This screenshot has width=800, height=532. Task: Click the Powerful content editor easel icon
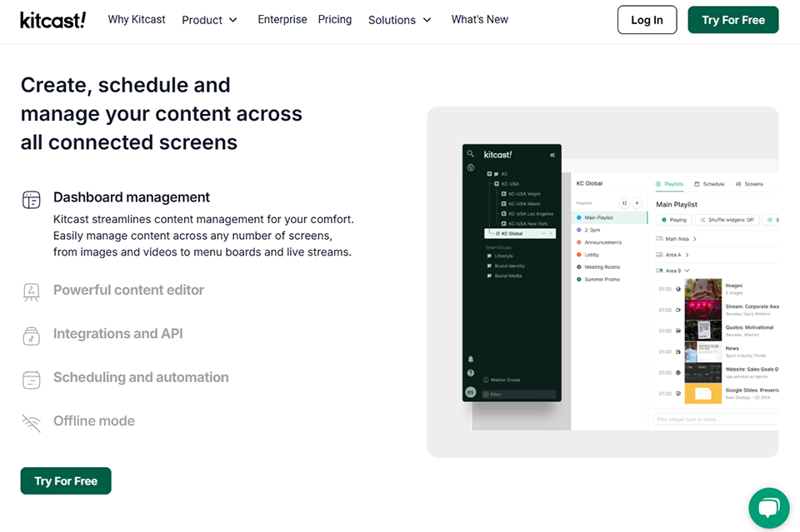click(31, 292)
